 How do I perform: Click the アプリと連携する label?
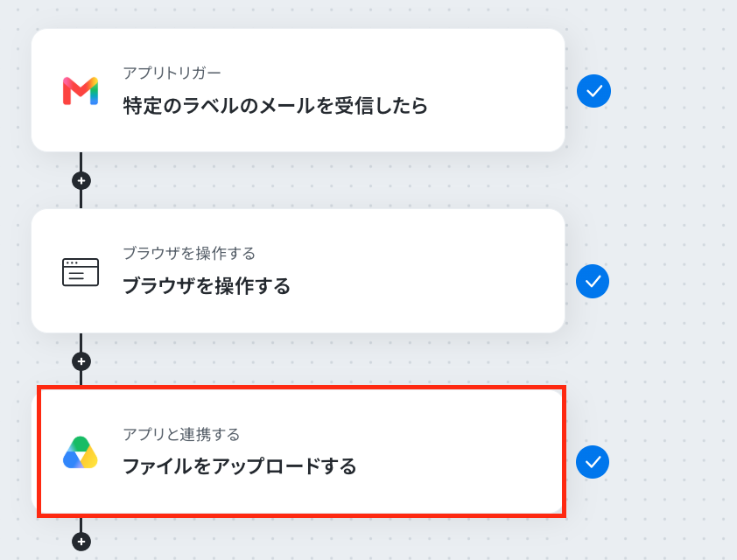click(181, 434)
